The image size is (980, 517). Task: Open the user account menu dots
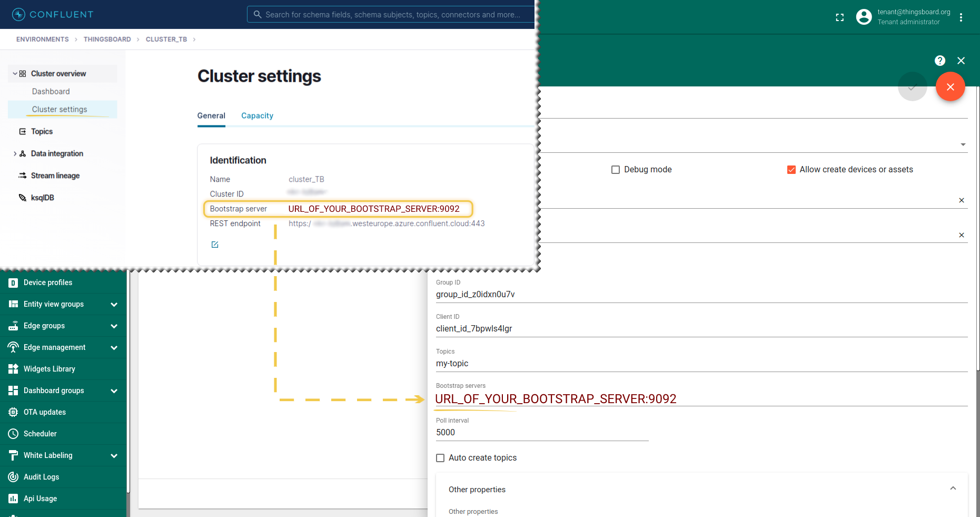(961, 17)
